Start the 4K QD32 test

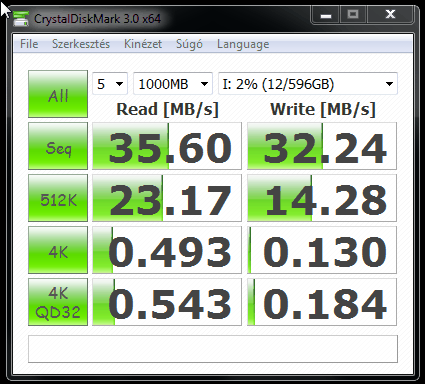tap(58, 302)
